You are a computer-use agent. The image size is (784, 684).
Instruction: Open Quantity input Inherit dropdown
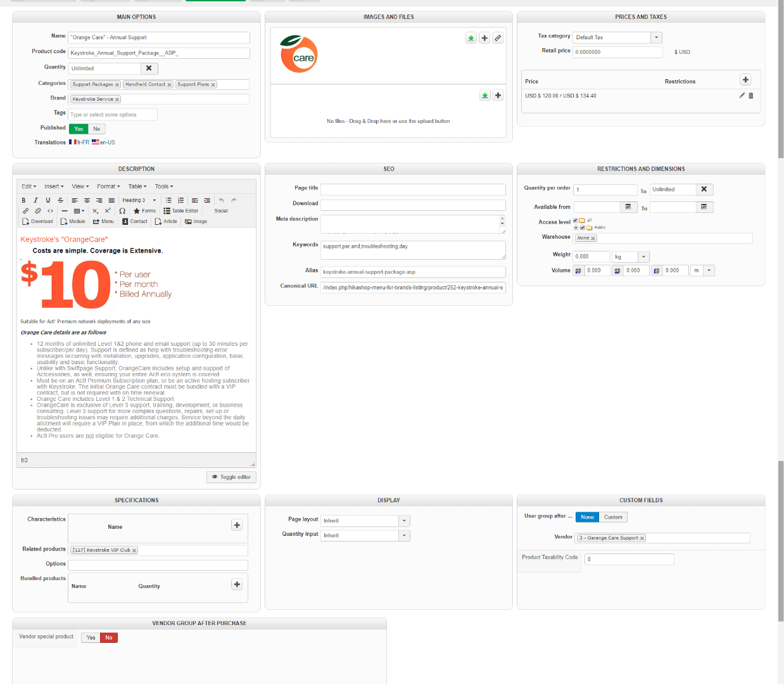click(x=404, y=536)
